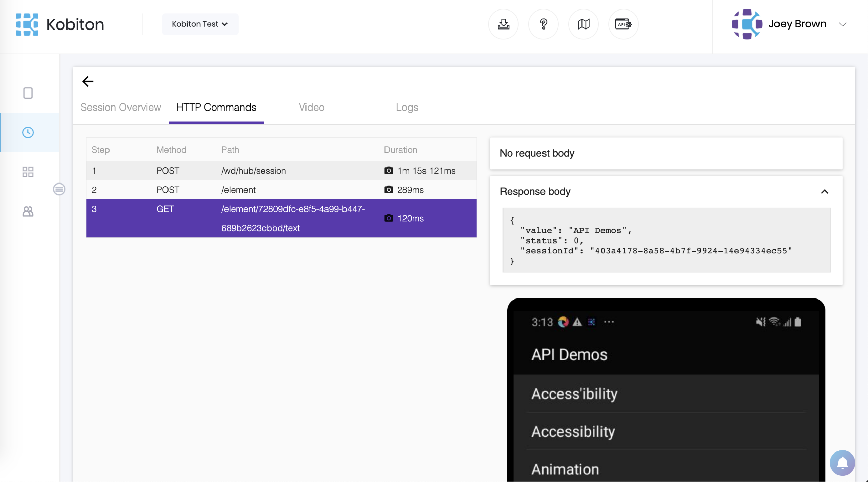868x482 pixels.
Task: Click the Kobiton logo link
Action: pos(60,24)
